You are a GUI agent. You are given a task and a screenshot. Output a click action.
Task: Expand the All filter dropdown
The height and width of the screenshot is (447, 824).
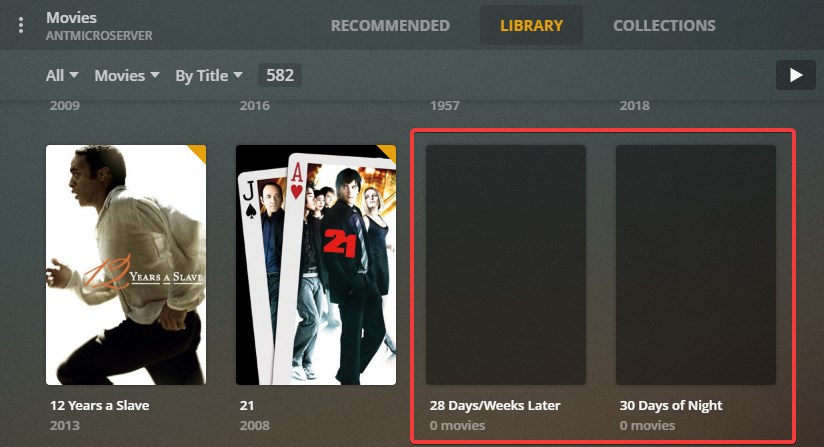[62, 76]
